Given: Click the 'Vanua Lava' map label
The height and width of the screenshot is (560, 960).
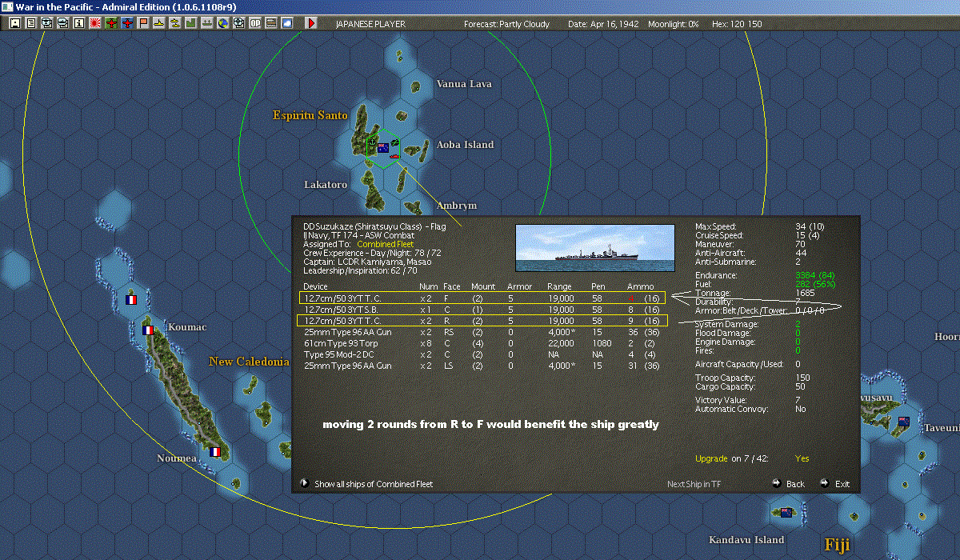Looking at the screenshot, I should (464, 84).
